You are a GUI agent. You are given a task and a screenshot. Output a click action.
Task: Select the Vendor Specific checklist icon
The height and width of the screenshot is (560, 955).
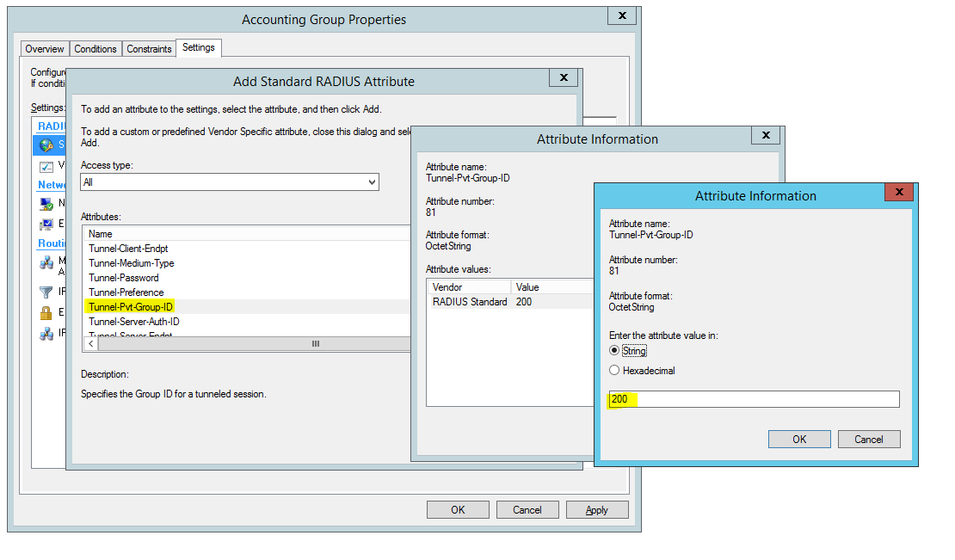pos(46,166)
